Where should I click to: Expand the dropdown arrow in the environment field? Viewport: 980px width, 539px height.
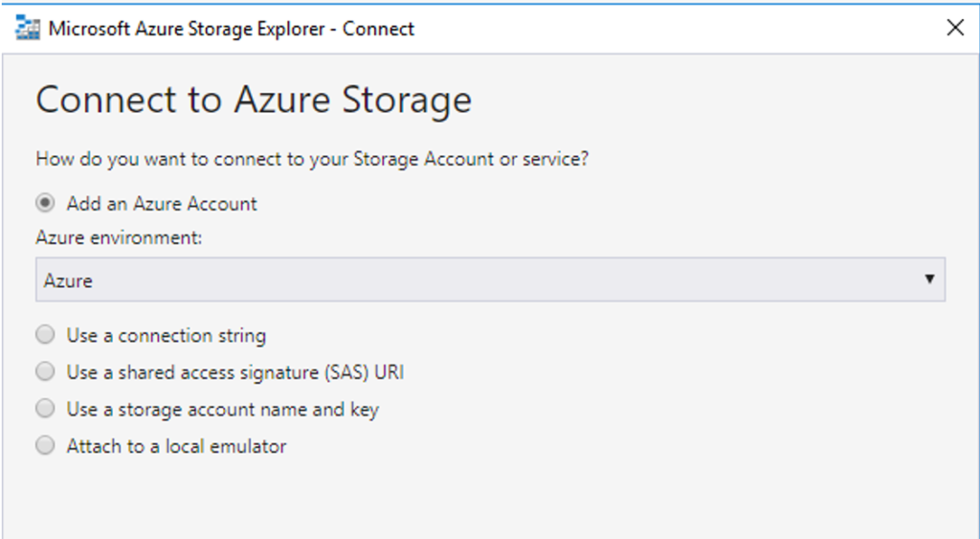coord(929,280)
